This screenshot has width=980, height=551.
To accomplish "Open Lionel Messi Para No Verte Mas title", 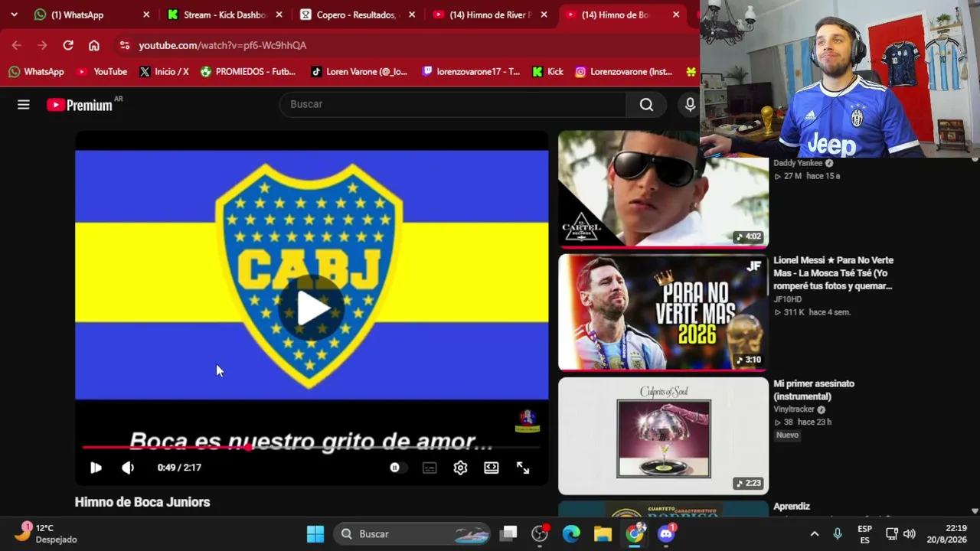I will click(834, 273).
